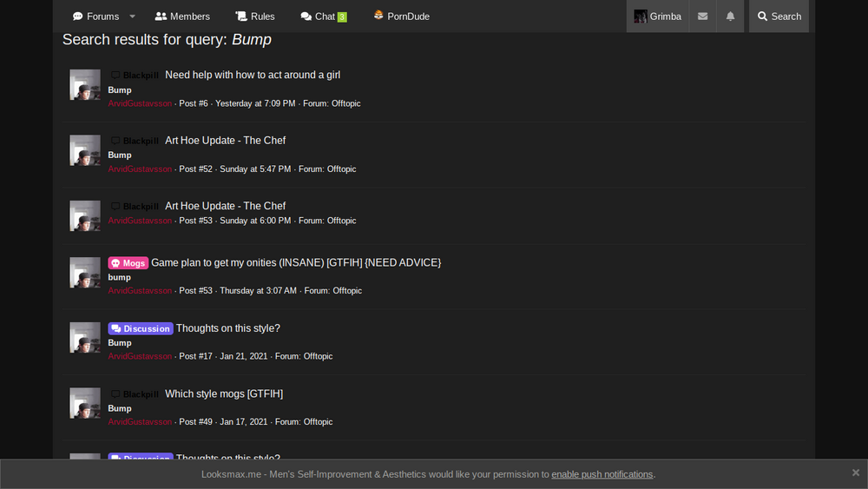Open the Offtopic forum link on Post #6 result
Viewport: 868px width, 489px height.
pyautogui.click(x=346, y=103)
